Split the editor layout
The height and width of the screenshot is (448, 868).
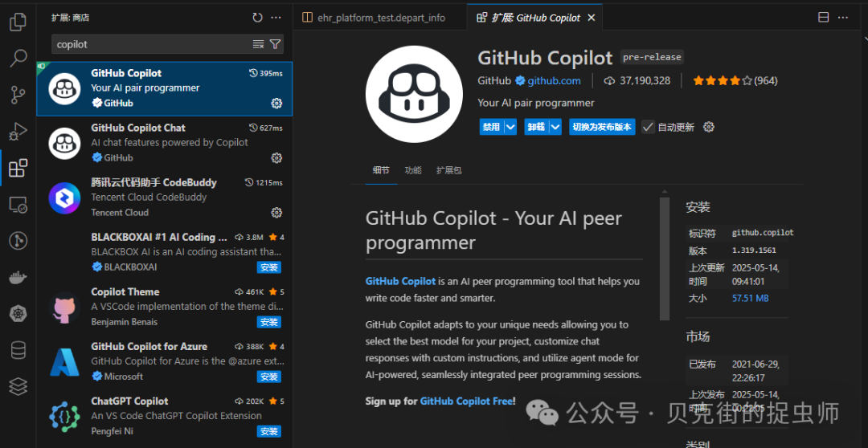824,18
